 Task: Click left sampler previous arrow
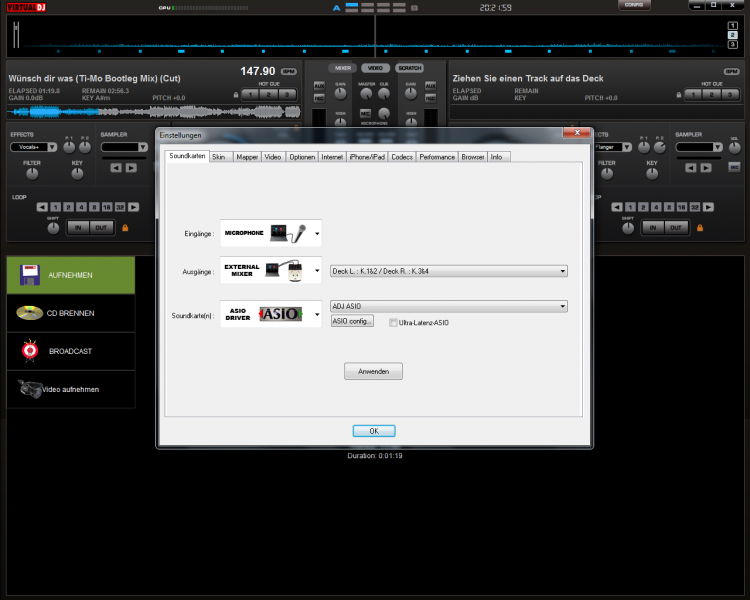pyautogui.click(x=116, y=167)
